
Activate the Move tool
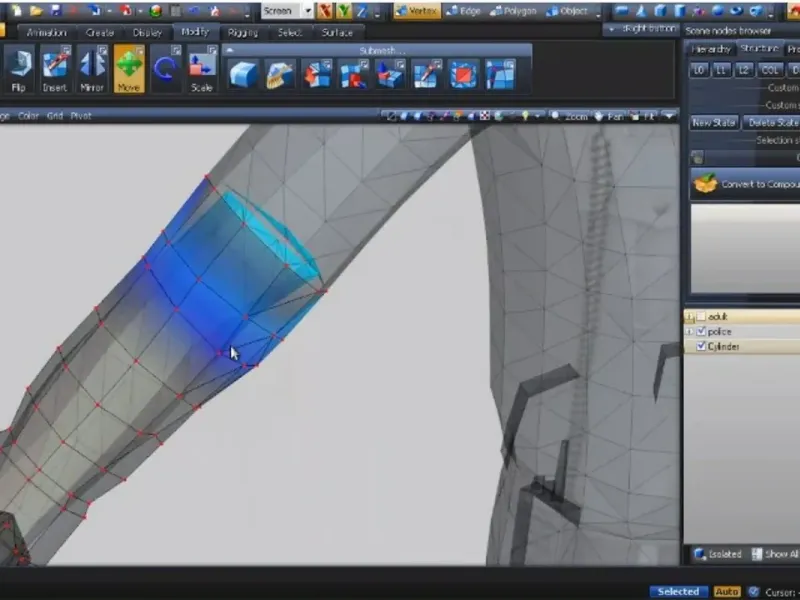click(x=129, y=70)
